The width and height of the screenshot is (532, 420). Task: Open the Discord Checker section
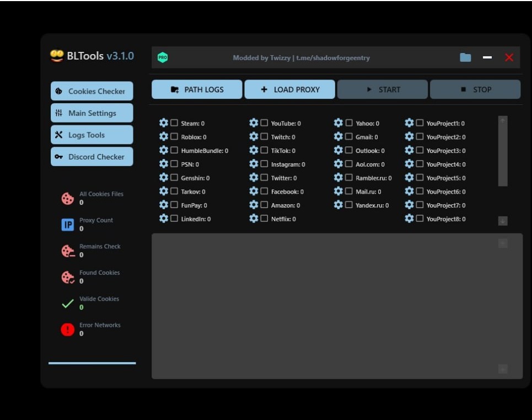coord(92,157)
